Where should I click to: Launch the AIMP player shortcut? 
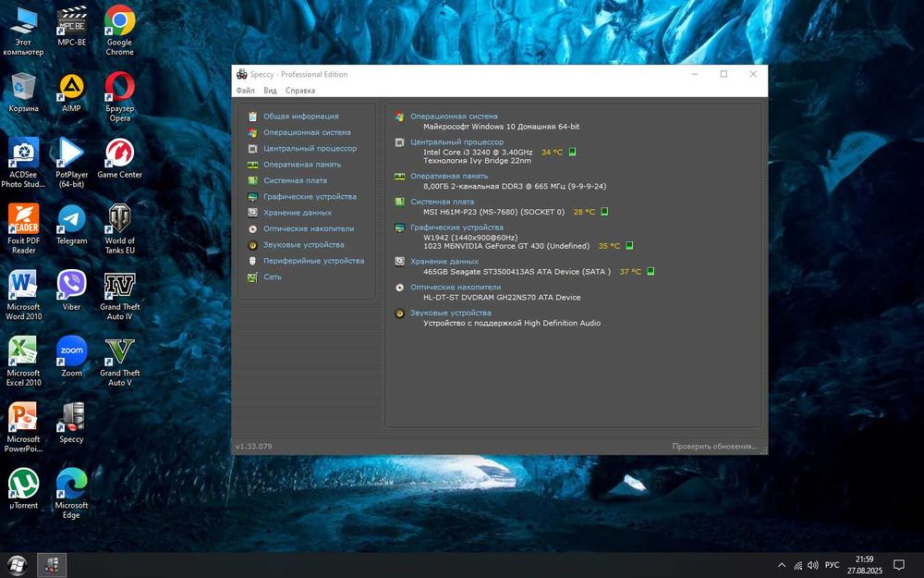coord(71,92)
